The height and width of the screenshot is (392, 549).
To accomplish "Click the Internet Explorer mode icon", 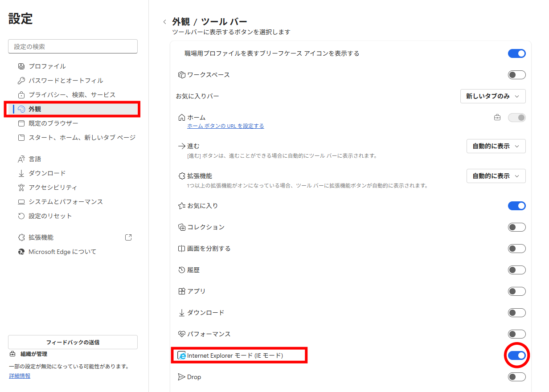I will [182, 355].
